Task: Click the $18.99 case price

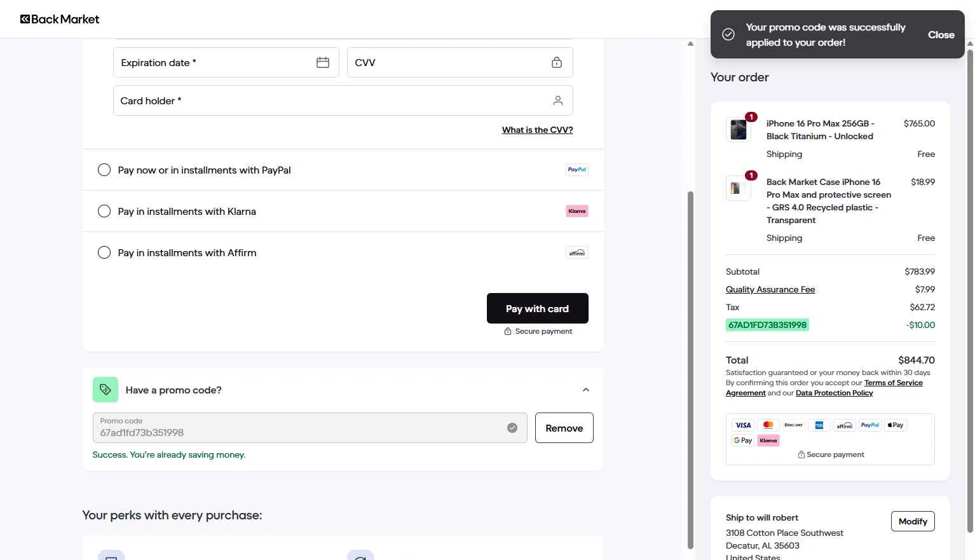Action: point(923,182)
